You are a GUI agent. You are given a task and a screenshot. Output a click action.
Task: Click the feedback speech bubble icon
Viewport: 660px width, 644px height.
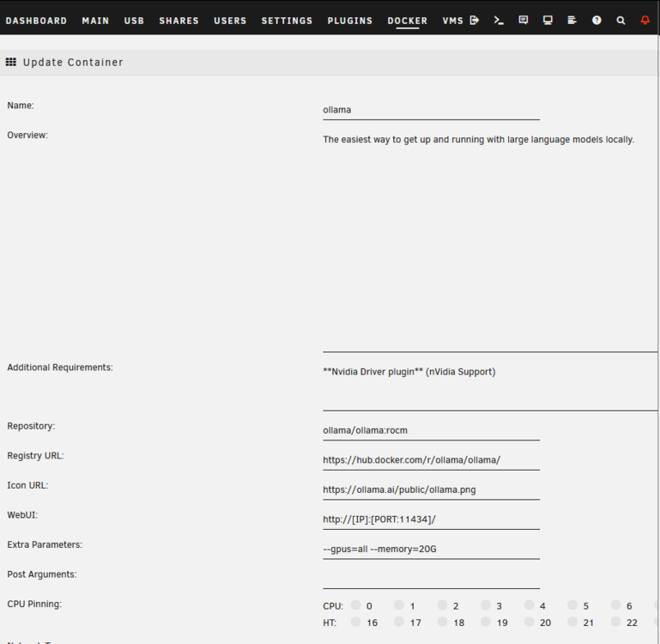[524, 21]
